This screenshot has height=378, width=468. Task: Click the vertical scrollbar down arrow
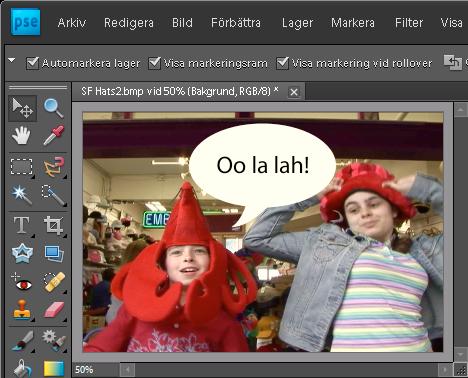[x=461, y=354]
